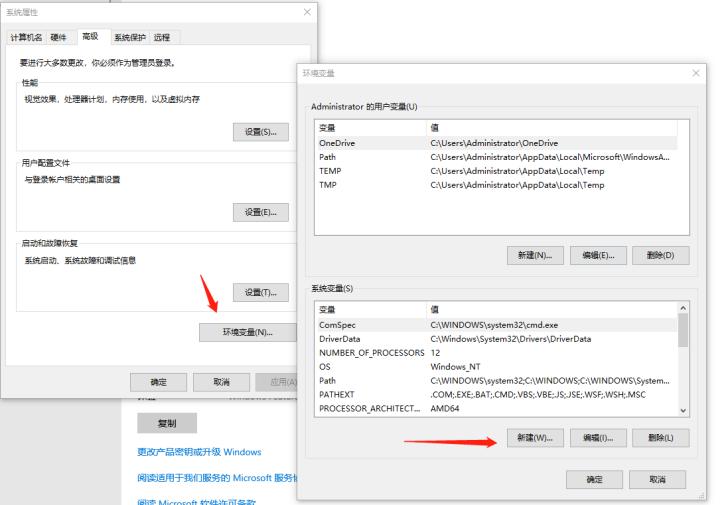Viewport: 720px width, 505px height.
Task: Click the 值 column header in system variables
Action: pos(552,309)
